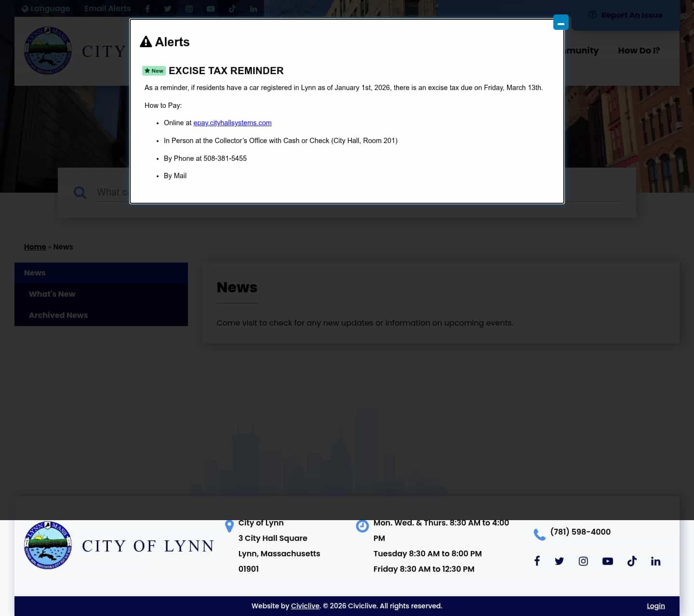Open Instagram from the top social icons
The height and width of the screenshot is (616, 694).
(189, 8)
